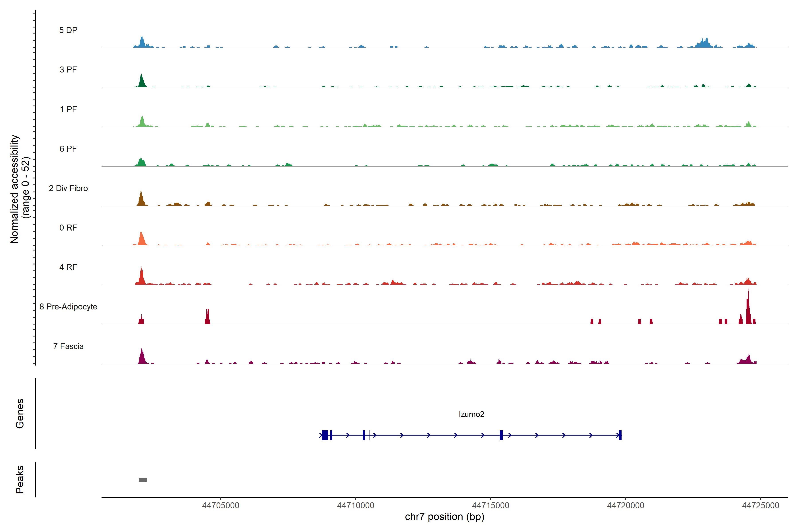The height and width of the screenshot is (532, 798).
Task: Click the 4 RF track label
Action: click(68, 267)
